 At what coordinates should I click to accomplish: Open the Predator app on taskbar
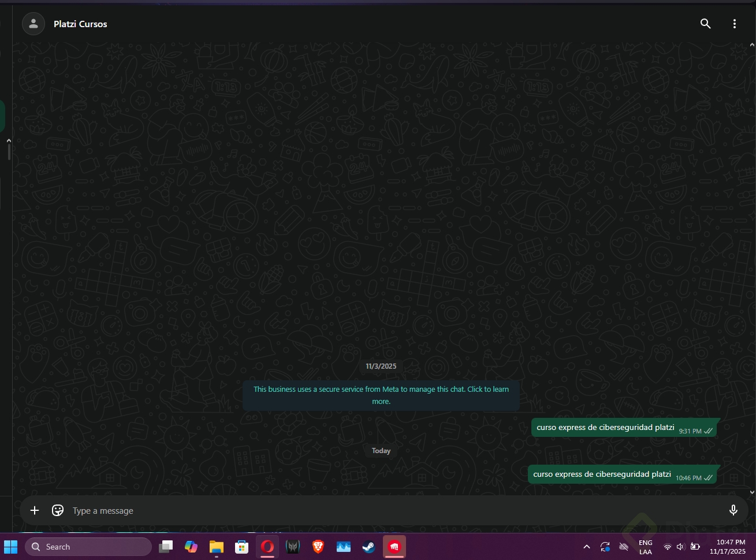(293, 547)
